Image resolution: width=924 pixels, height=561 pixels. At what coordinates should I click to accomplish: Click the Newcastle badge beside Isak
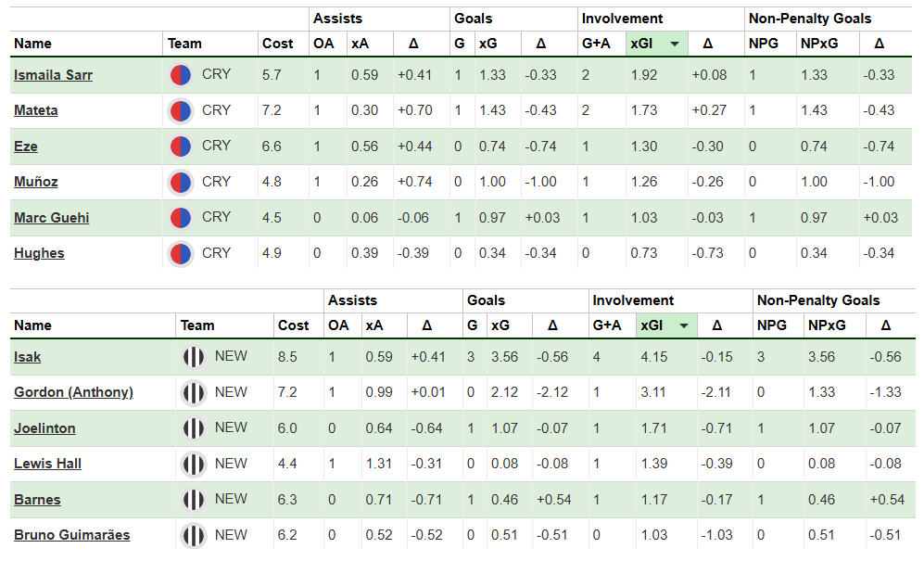[x=193, y=357]
